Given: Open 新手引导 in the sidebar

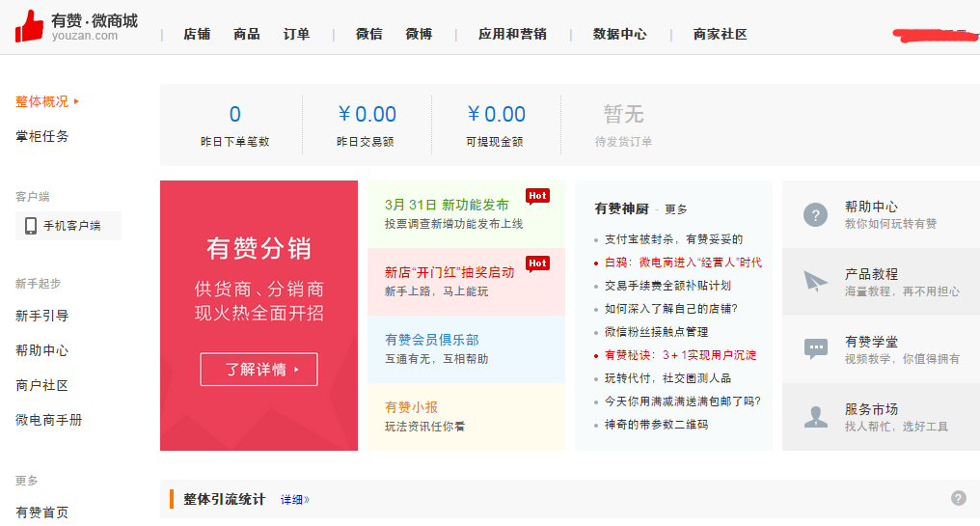Looking at the screenshot, I should (x=41, y=316).
